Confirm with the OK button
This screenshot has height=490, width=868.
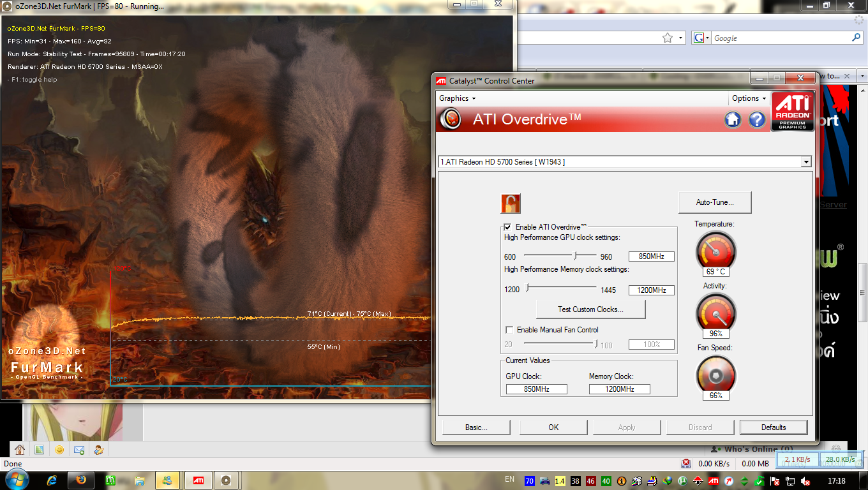(553, 427)
